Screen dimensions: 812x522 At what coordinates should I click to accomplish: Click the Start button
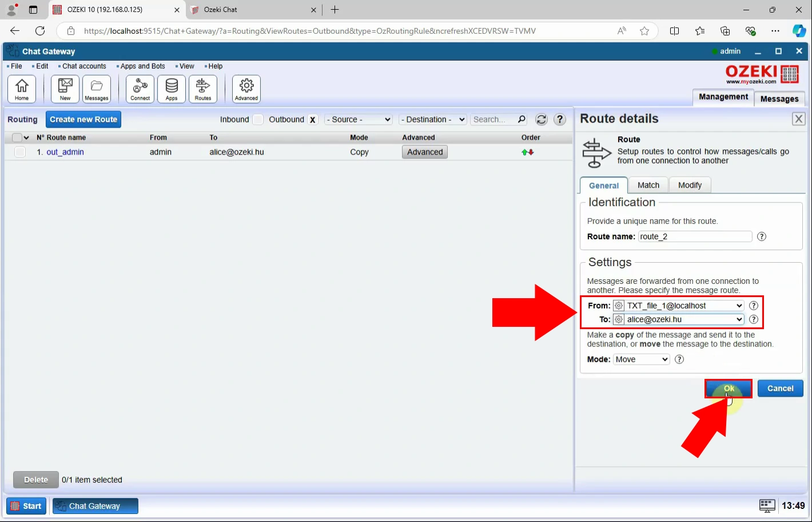[26, 506]
